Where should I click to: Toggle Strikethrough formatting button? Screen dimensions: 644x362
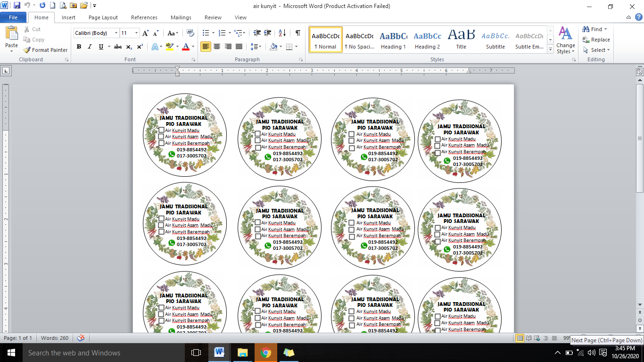[118, 47]
